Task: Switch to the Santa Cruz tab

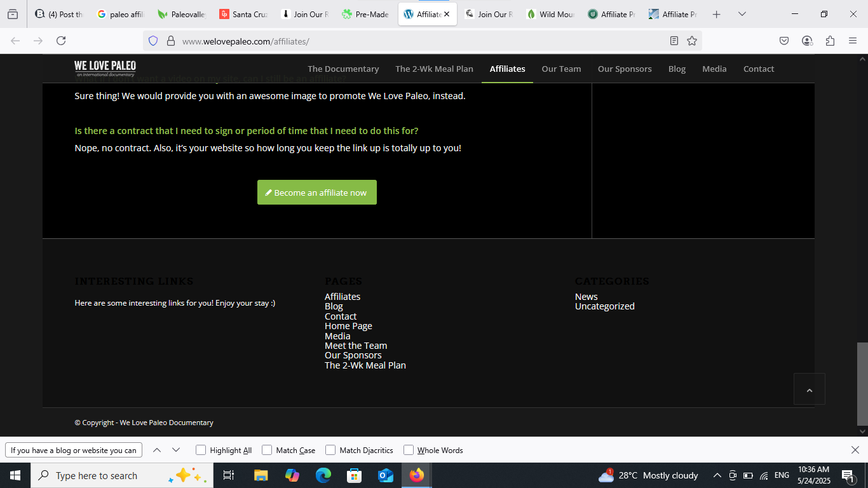Action: coord(243,14)
